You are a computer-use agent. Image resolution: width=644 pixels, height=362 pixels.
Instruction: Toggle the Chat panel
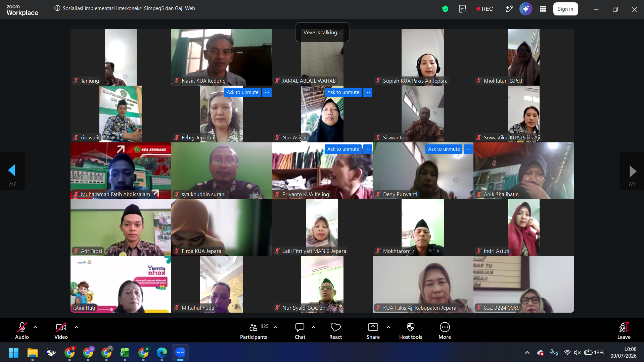point(300,331)
